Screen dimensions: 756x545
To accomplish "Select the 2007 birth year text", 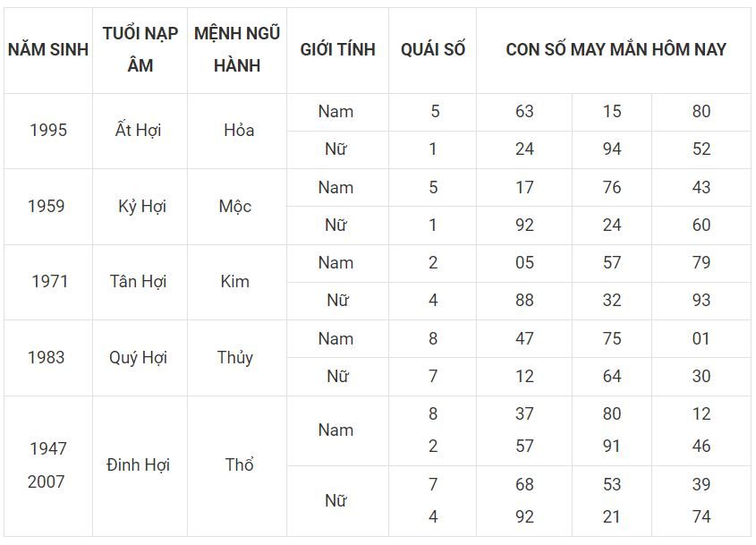I will tap(47, 481).
